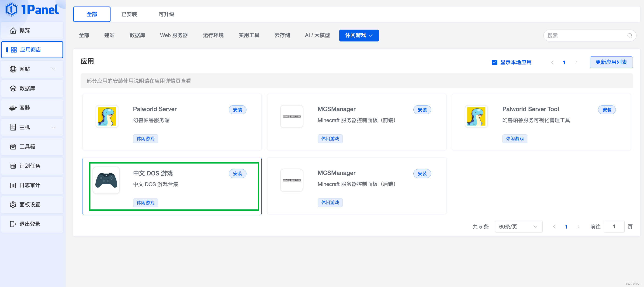
Task: Click the search magnifier icon
Action: point(630,35)
